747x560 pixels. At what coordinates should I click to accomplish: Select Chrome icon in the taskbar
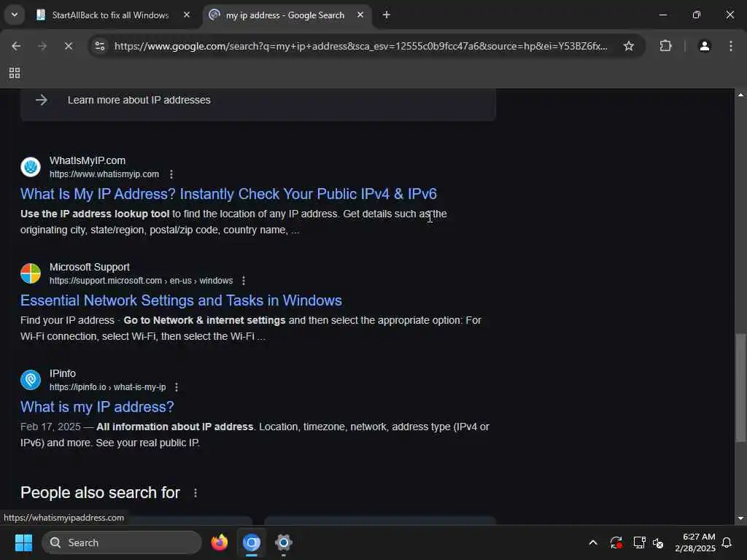252,542
